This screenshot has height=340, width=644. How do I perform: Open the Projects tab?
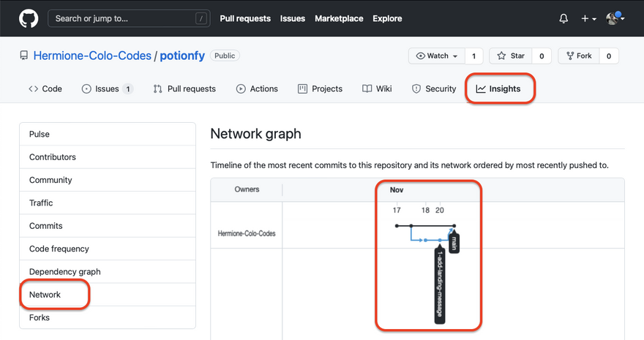(x=320, y=88)
